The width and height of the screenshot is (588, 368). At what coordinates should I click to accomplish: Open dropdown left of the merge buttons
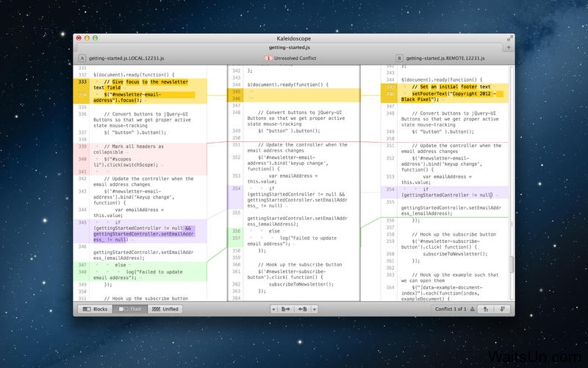pos(273,309)
